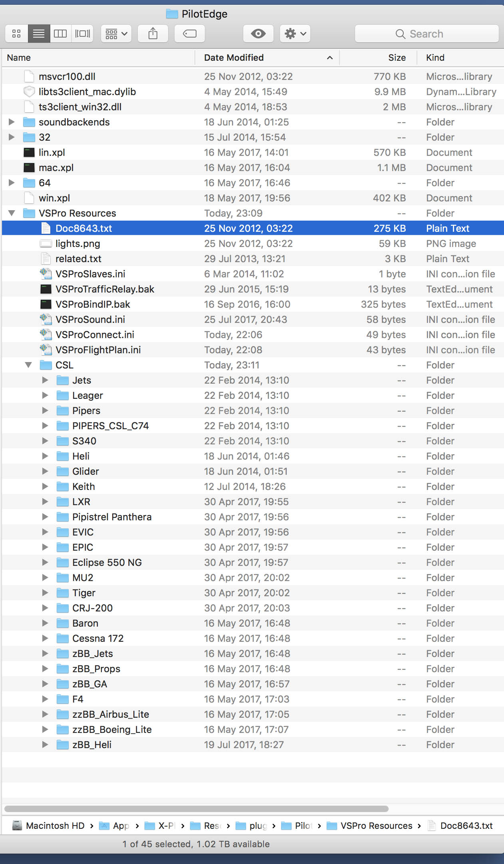The image size is (504, 864).
Task: Click App folder in the path bar
Action: click(x=114, y=826)
